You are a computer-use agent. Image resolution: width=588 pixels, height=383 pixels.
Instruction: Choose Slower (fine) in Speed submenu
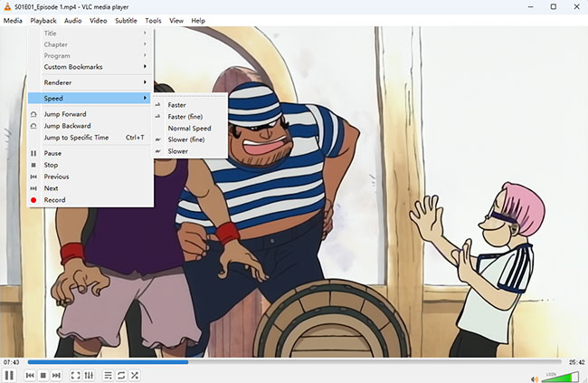[190, 139]
